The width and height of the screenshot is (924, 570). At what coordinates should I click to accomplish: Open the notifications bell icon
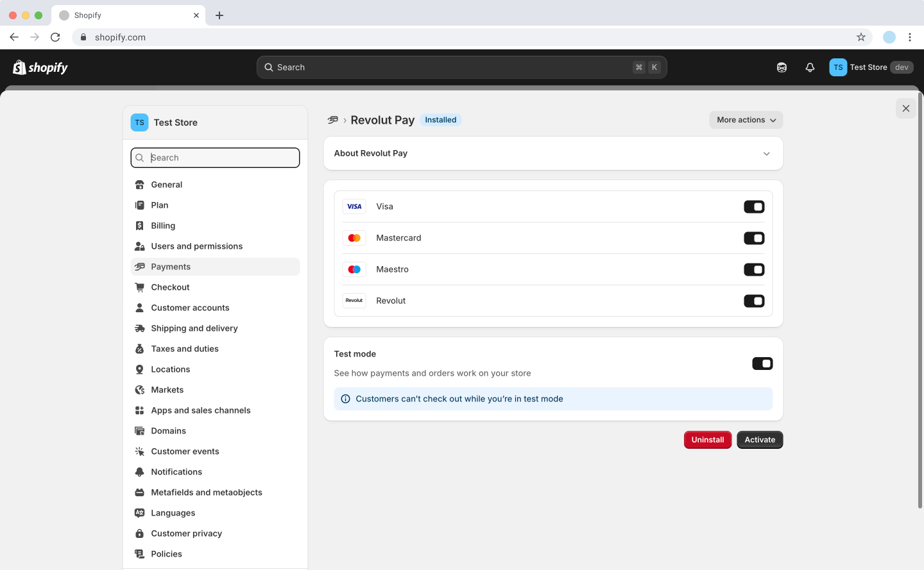click(810, 67)
